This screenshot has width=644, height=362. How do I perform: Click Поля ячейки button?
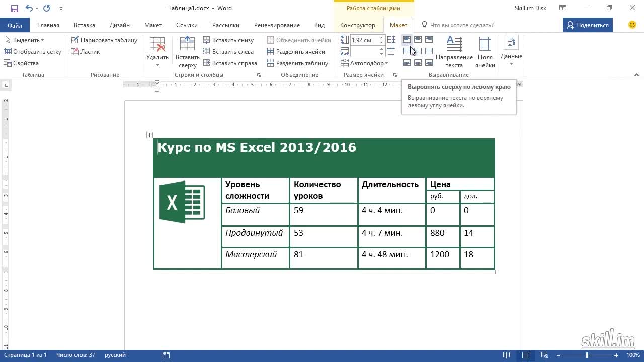coord(485,52)
